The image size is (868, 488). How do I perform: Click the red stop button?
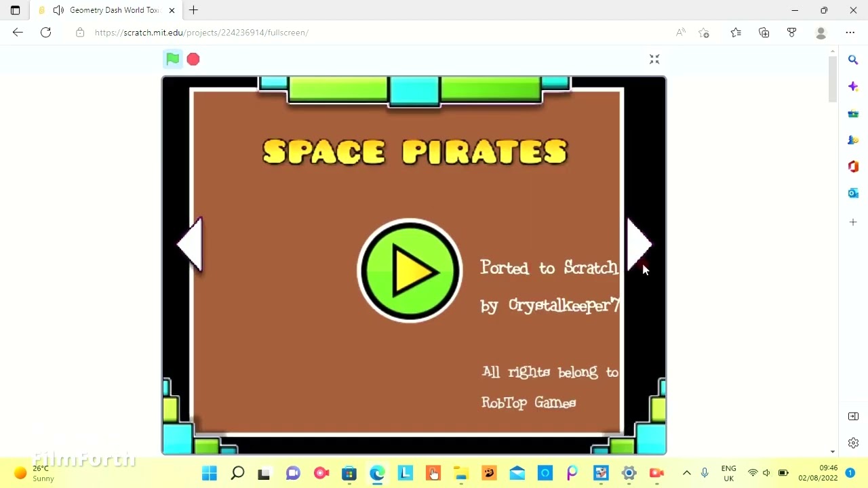click(193, 60)
